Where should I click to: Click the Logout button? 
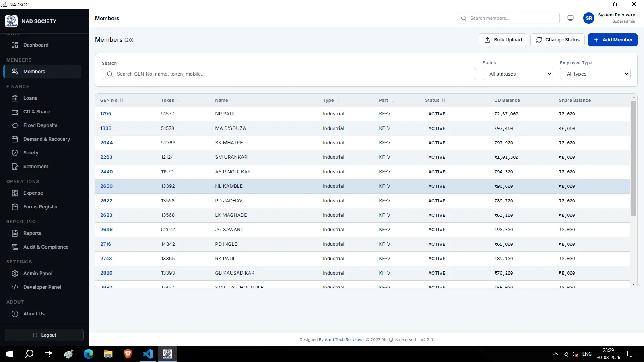[44, 335]
